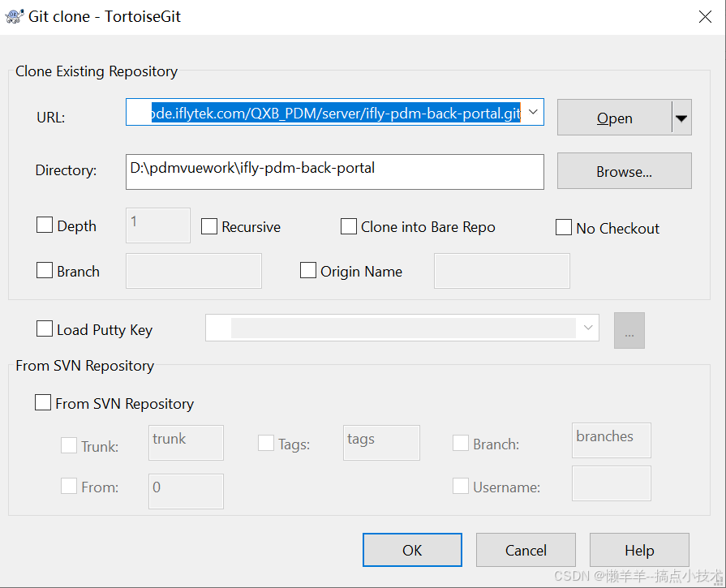Click the Branch name input box
Viewport: 726px width, 588px height.
tap(194, 271)
